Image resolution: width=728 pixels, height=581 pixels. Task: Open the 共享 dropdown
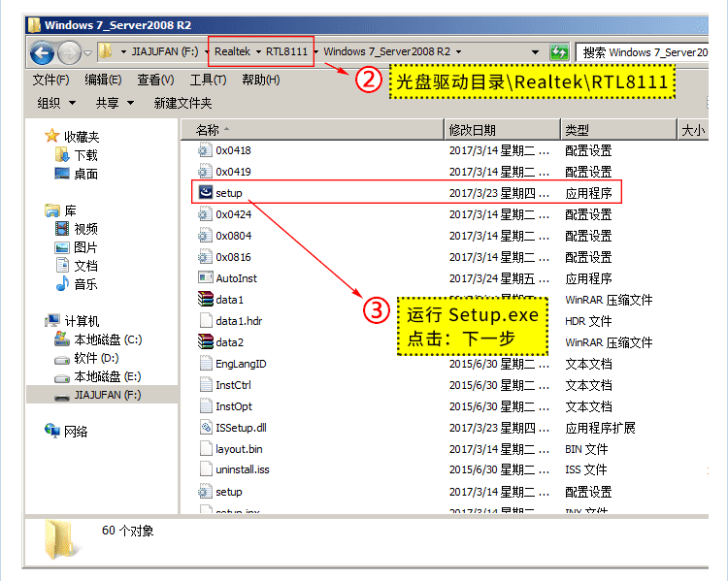click(x=115, y=103)
